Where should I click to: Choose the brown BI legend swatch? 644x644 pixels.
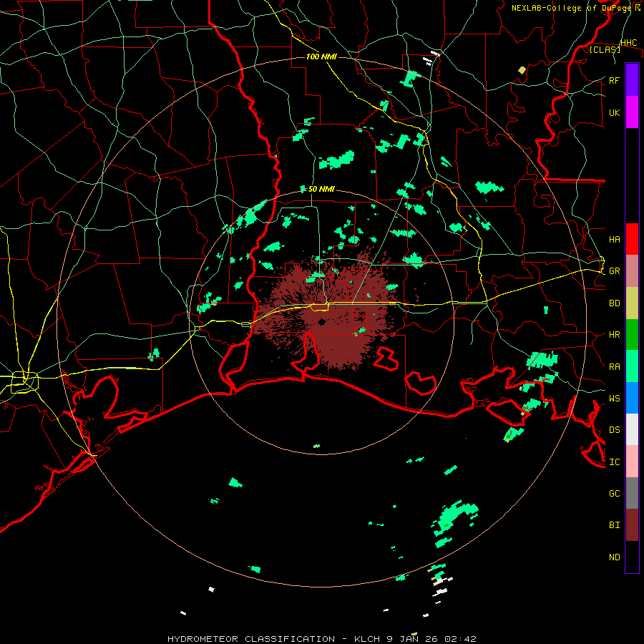click(632, 525)
